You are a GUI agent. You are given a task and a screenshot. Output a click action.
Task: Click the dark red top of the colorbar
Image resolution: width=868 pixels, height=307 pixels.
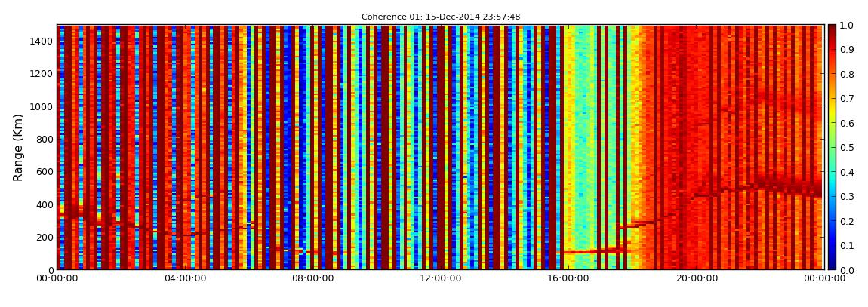tap(832, 30)
